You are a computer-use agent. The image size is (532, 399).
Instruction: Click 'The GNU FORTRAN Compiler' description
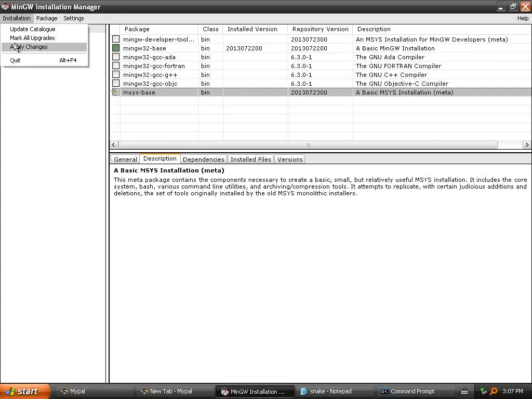[398, 66]
